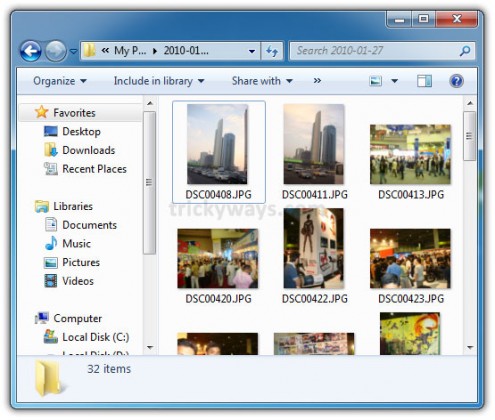Image resolution: width=495 pixels, height=420 pixels.
Task: Click the Forward navigation arrow
Action: tap(55, 51)
